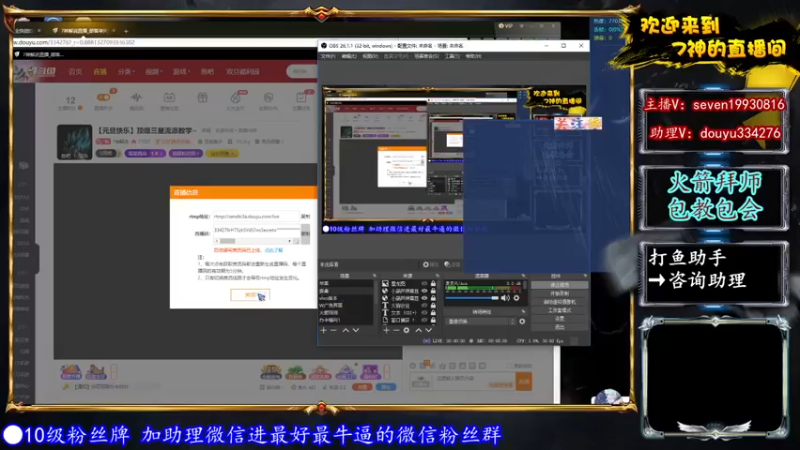Start the OBS virtual camera

(x=560, y=302)
